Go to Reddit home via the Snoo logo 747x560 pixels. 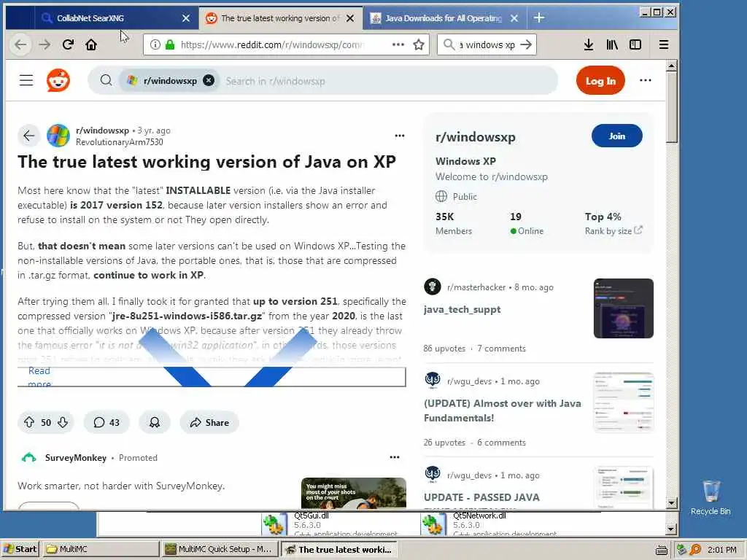tap(58, 80)
